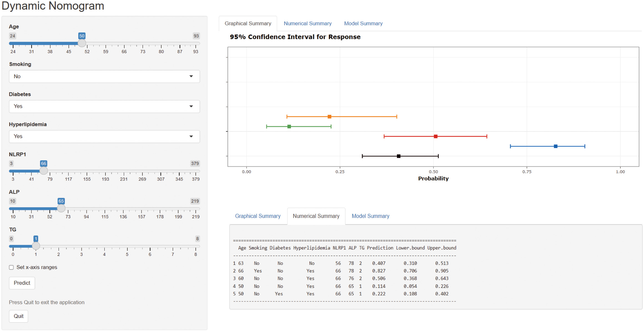Image resolution: width=644 pixels, height=332 pixels.
Task: Click the red square marker in the plot
Action: point(436,136)
